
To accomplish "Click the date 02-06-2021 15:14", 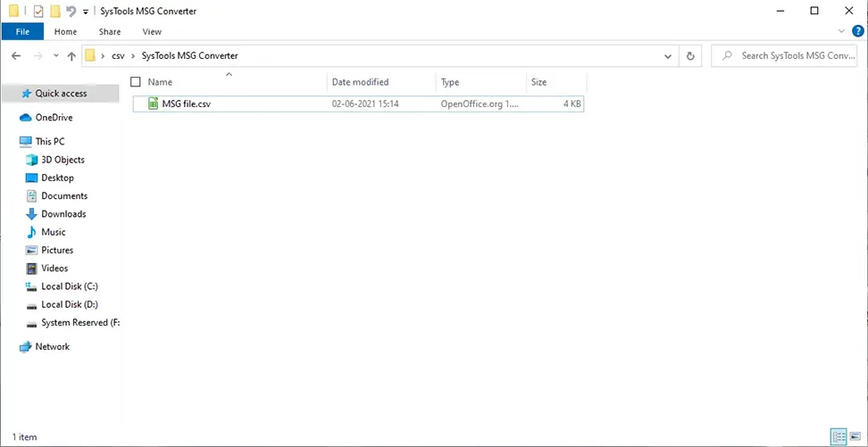I will [x=365, y=103].
